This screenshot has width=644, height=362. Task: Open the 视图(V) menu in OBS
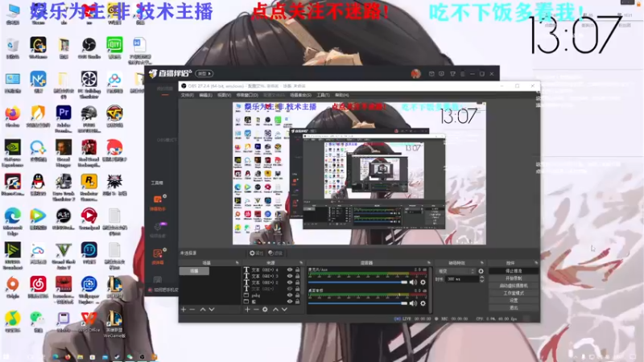225,95
